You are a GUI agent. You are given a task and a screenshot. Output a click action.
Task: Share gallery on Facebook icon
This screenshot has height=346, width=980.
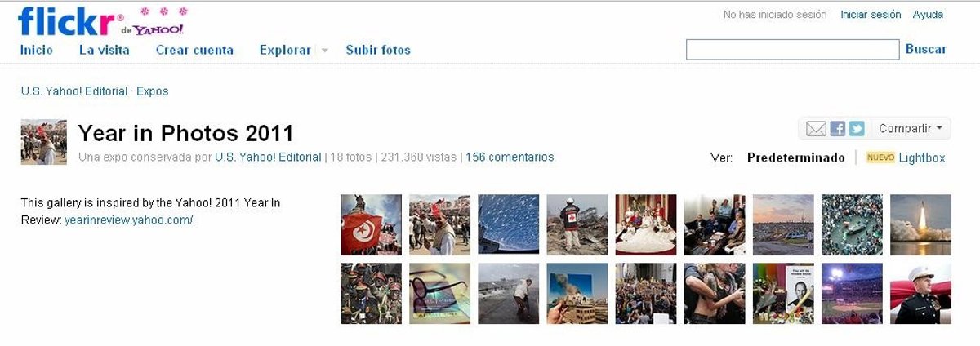[x=838, y=129]
